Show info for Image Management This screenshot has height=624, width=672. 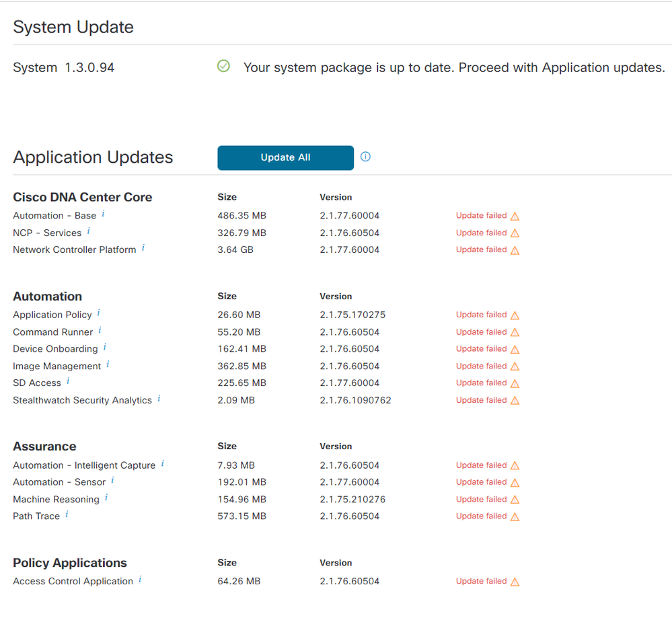pyautogui.click(x=108, y=364)
